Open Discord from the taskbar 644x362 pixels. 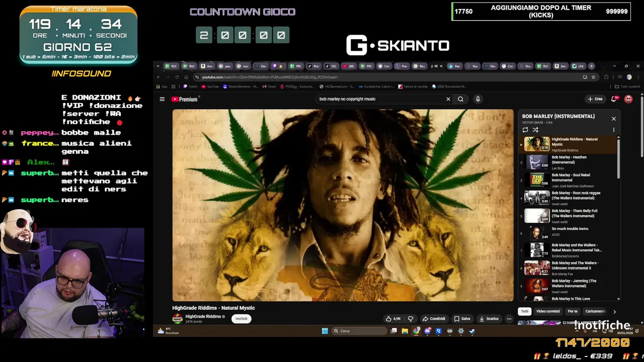(x=427, y=331)
